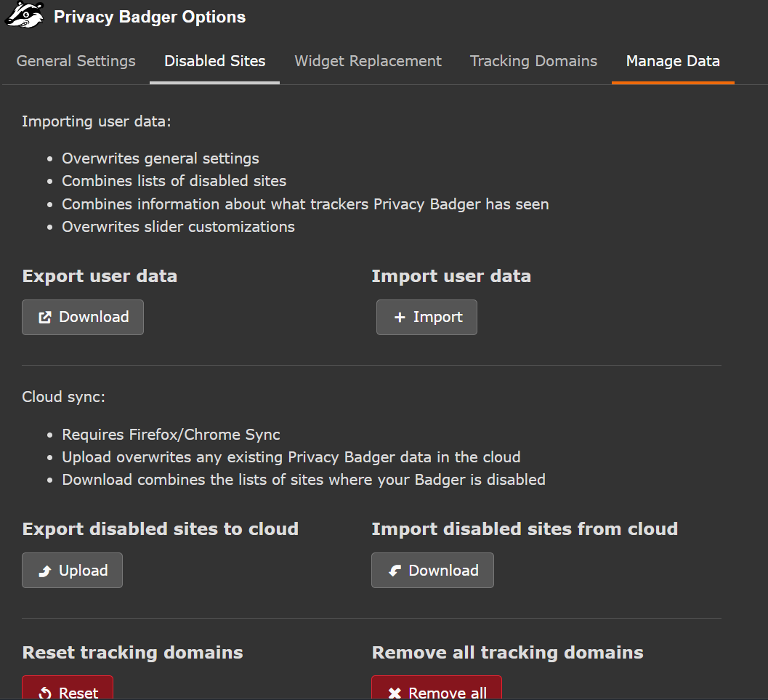Click the 'Privacy Badger Options' title

point(150,17)
